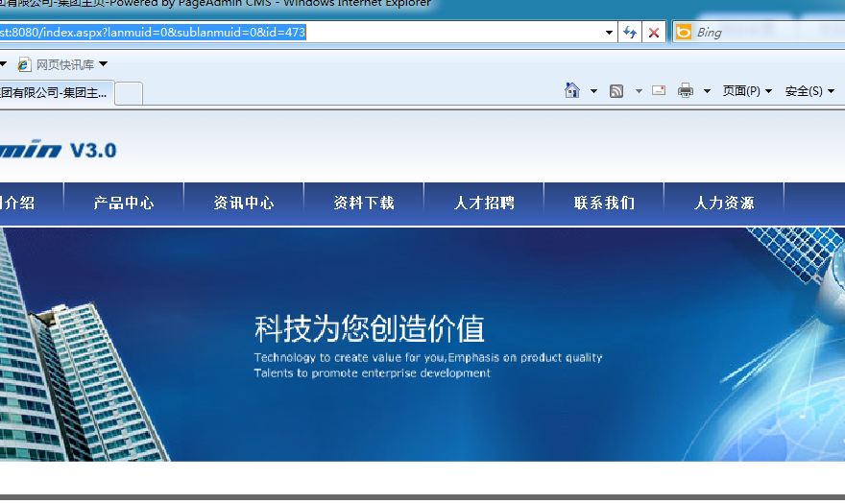The width and height of the screenshot is (845, 504).
Task: Open dropdown arrow next to Home icon
Action: [x=593, y=91]
